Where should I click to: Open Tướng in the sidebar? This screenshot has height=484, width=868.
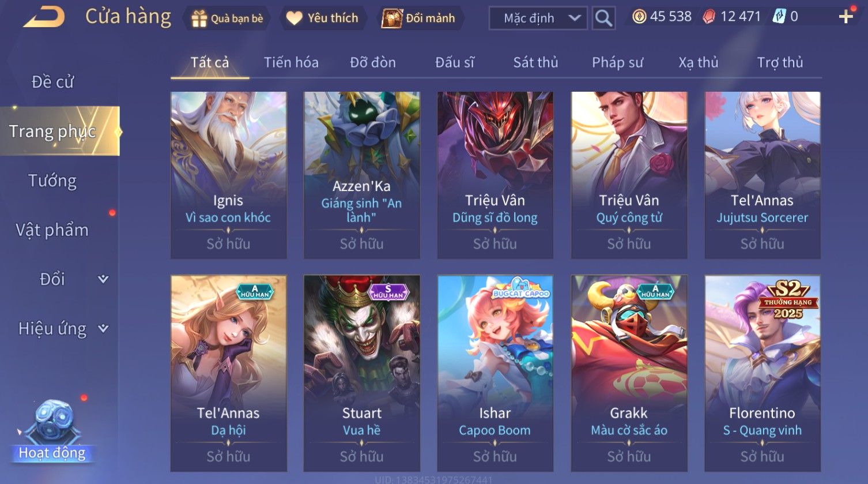click(x=52, y=181)
